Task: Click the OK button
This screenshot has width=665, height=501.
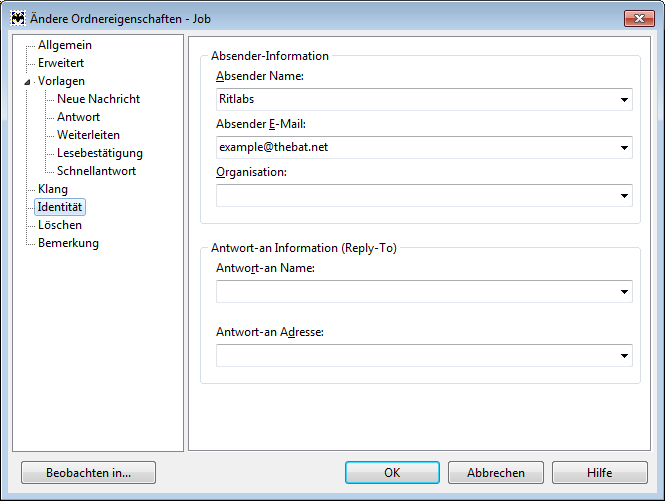Action: point(392,473)
